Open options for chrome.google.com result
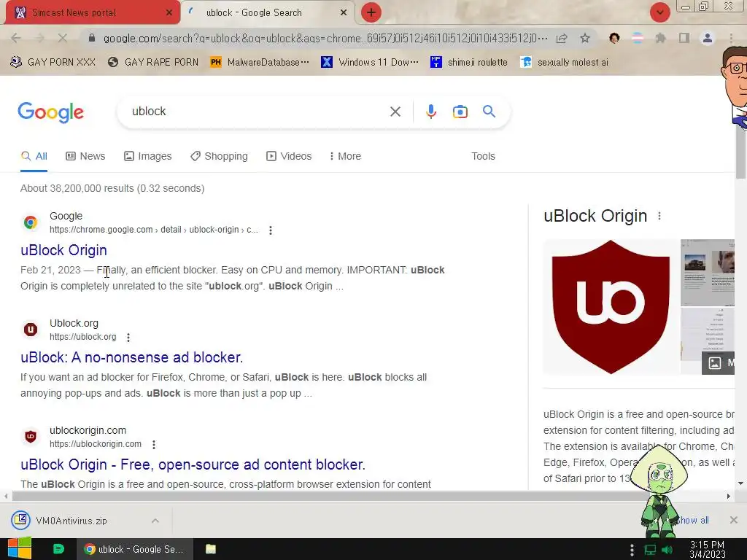This screenshot has height=560, width=747. pos(271,230)
